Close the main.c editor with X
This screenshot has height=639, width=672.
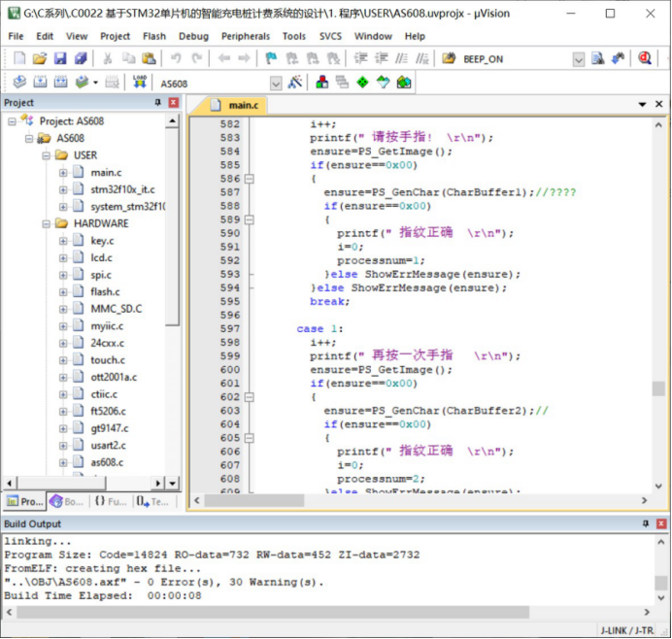(x=658, y=104)
